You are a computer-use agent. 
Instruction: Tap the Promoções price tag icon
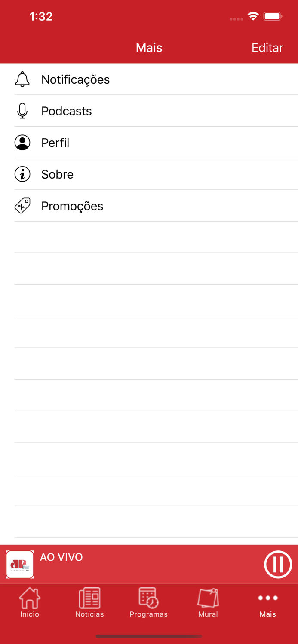(x=22, y=206)
